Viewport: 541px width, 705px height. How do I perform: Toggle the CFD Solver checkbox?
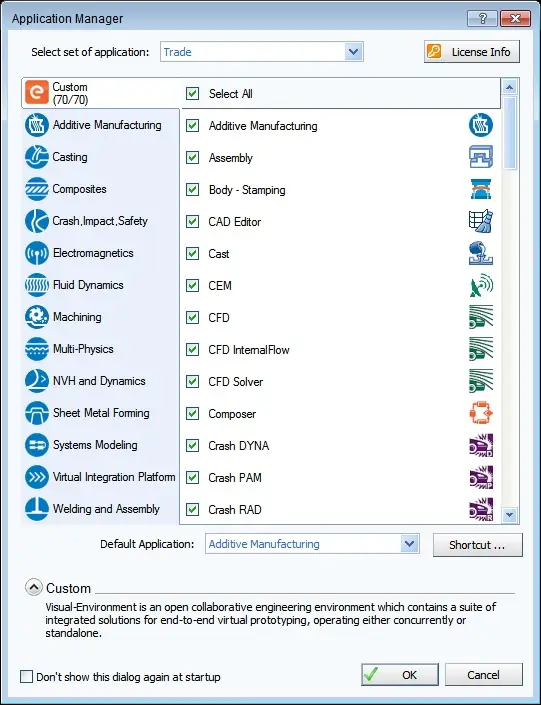point(192,382)
